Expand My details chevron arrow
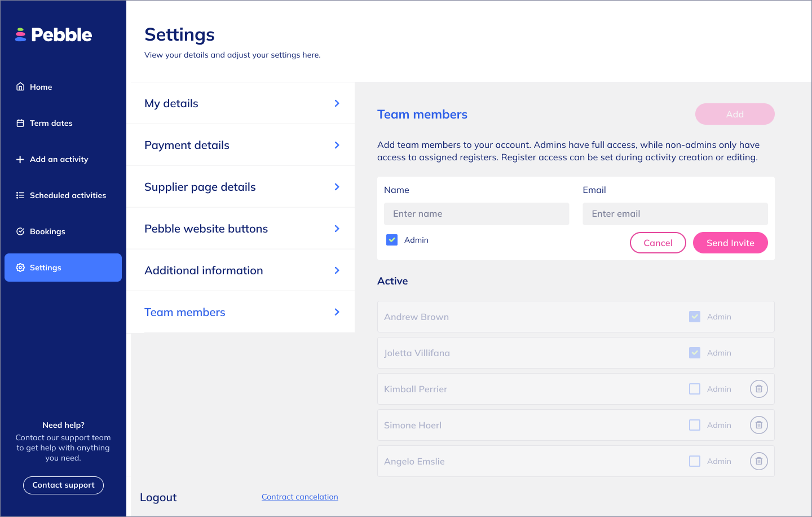Viewport: 812px width, 517px height. coord(337,103)
